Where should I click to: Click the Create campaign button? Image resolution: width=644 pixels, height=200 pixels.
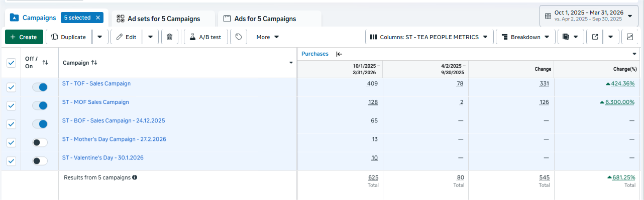pyautogui.click(x=24, y=37)
